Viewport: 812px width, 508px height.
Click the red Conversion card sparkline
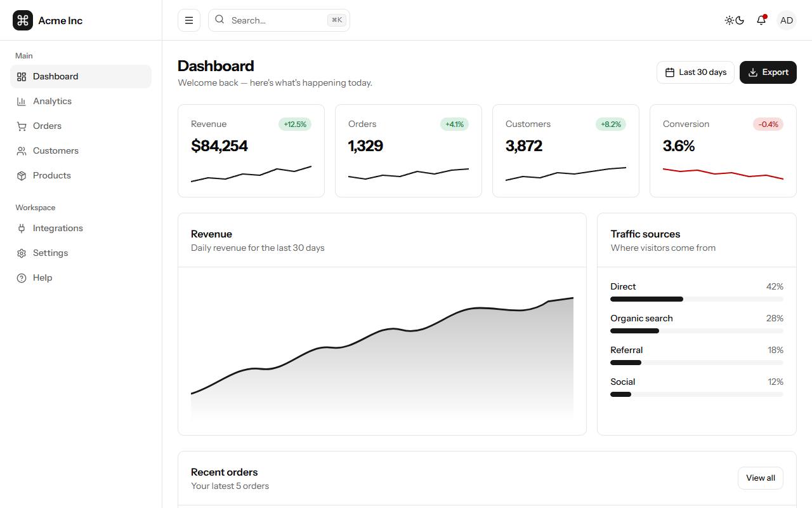point(723,173)
